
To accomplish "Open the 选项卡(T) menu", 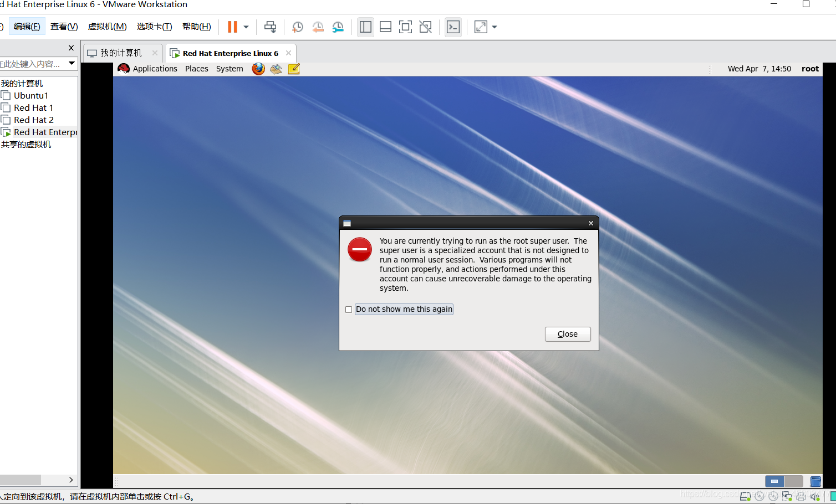I will (154, 27).
